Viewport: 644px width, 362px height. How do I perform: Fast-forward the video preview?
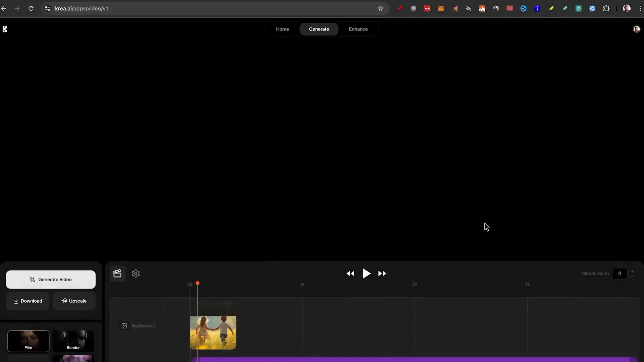382,274
